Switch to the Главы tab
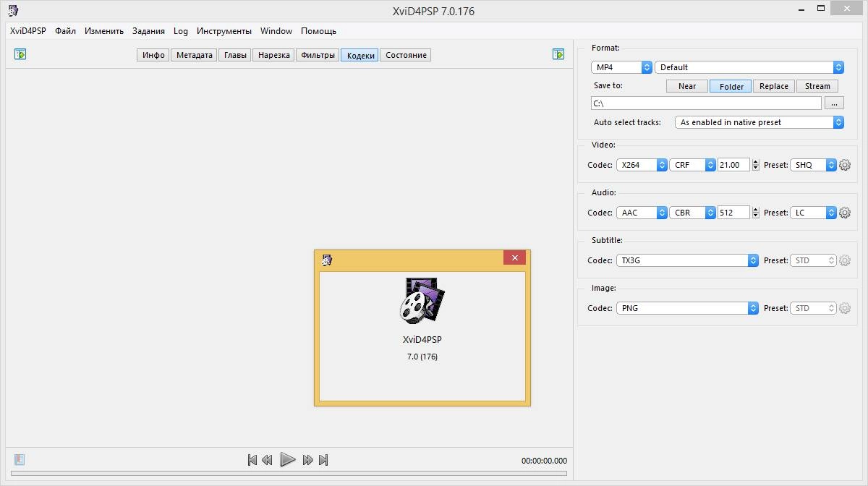This screenshot has height=486, width=868. [235, 55]
